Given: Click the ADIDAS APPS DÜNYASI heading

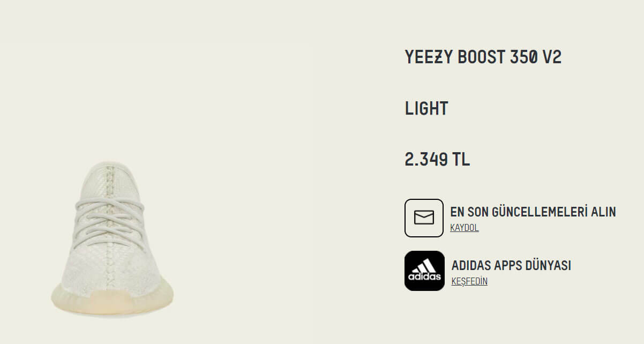Looking at the screenshot, I should click(x=511, y=265).
